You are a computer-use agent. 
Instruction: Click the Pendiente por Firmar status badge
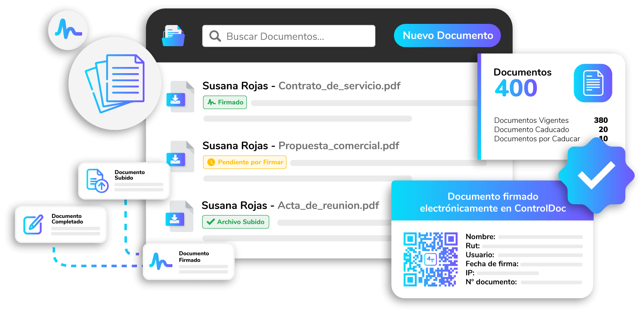coord(245,162)
